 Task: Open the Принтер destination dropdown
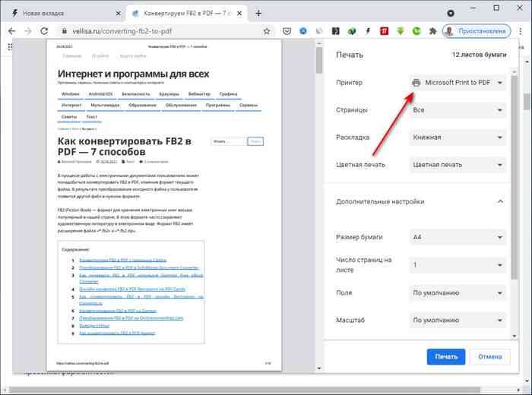[x=458, y=82]
